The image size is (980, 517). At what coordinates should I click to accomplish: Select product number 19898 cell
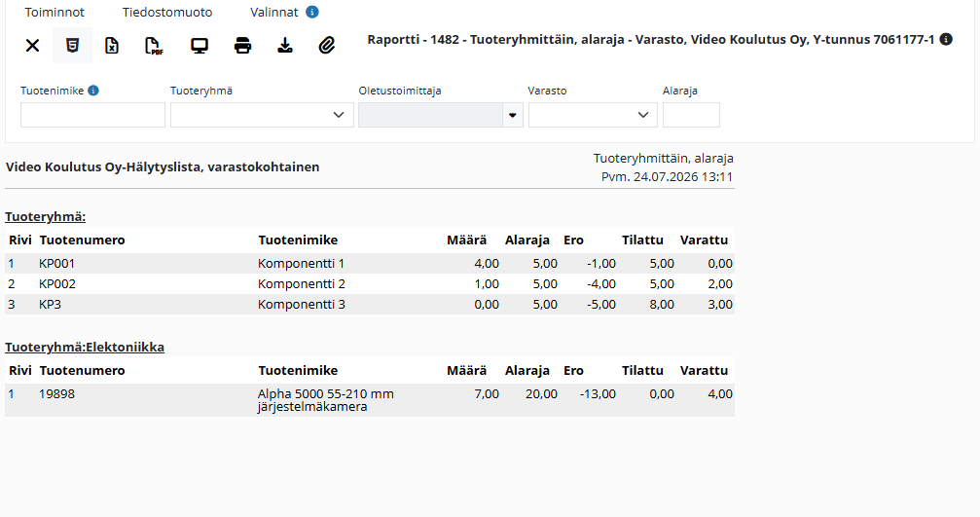click(56, 394)
